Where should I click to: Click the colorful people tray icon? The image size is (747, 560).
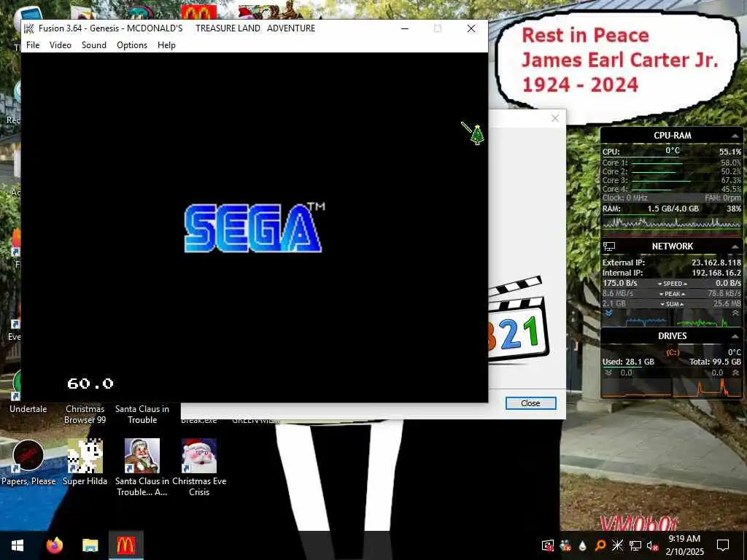(x=565, y=545)
